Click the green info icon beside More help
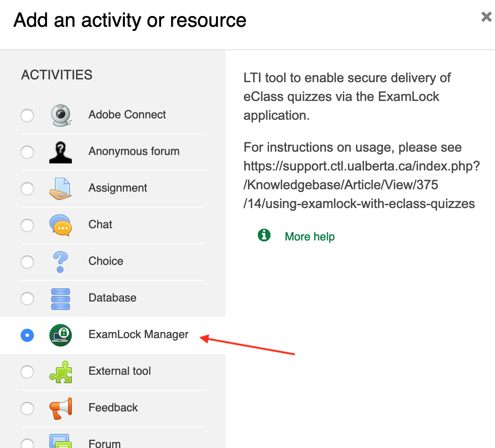The width and height of the screenshot is (495, 448). [264, 235]
